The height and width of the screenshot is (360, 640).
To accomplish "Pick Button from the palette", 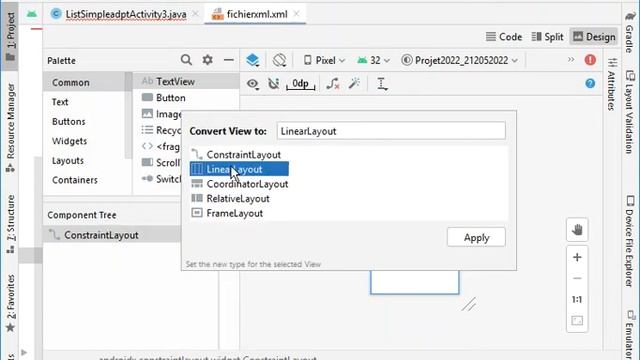I will tap(163, 98).
